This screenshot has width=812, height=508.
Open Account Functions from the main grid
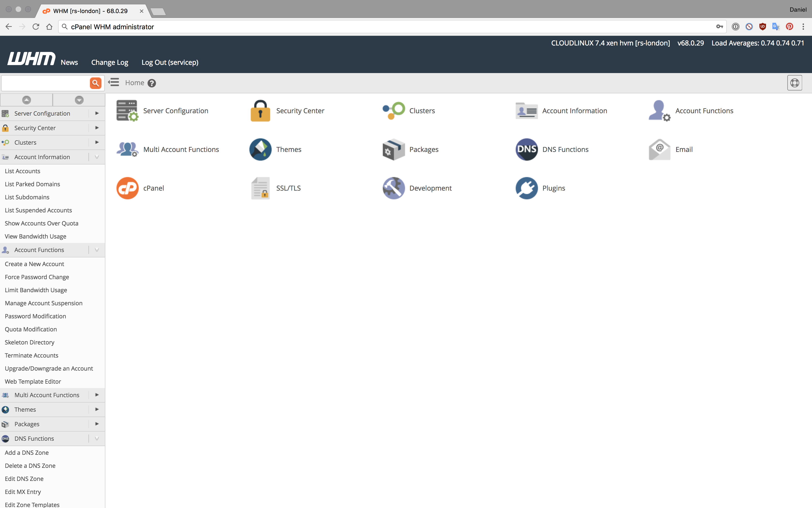coord(691,111)
